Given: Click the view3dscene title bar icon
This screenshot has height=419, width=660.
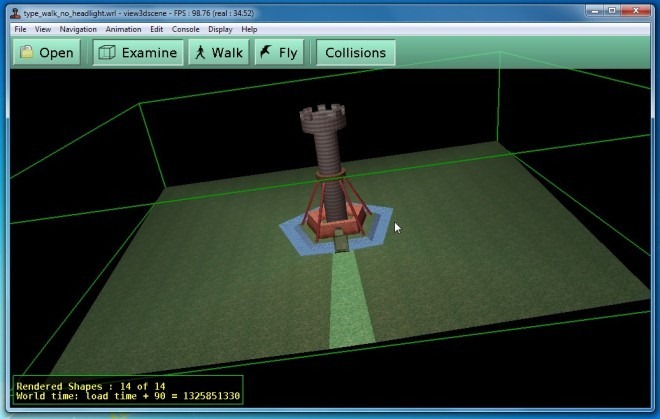Looking at the screenshot, I should 16,13.
